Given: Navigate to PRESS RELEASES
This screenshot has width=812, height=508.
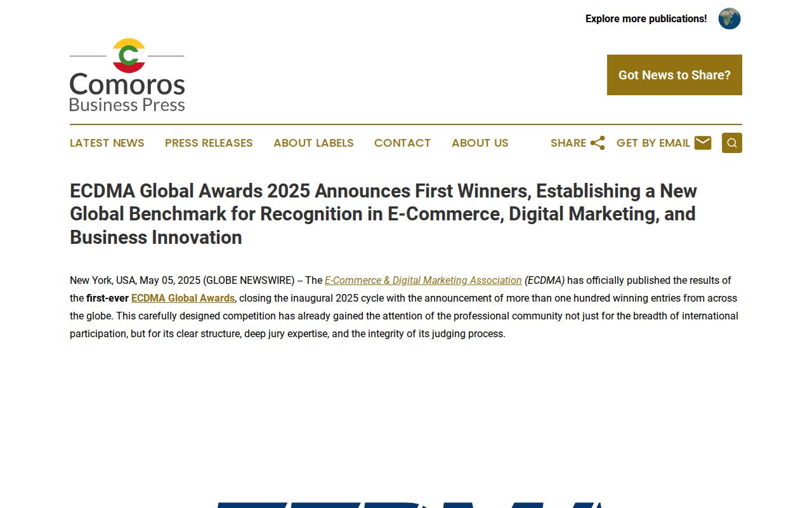Looking at the screenshot, I should [x=209, y=143].
